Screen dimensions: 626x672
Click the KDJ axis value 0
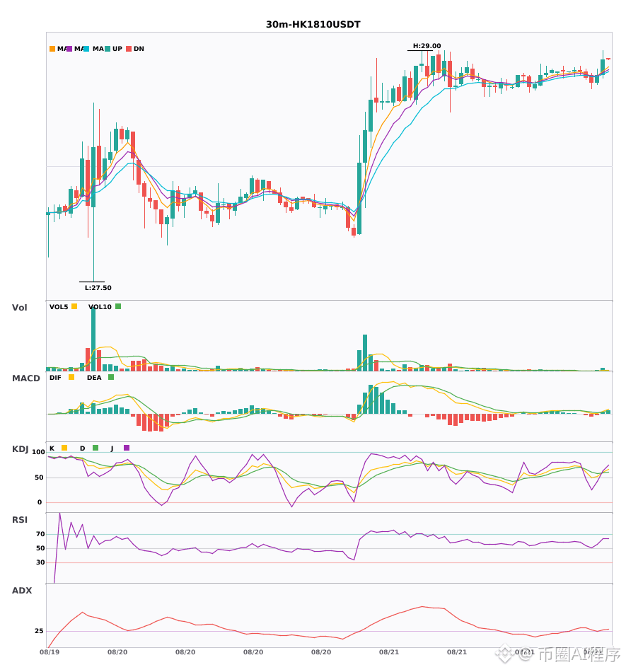click(x=40, y=502)
